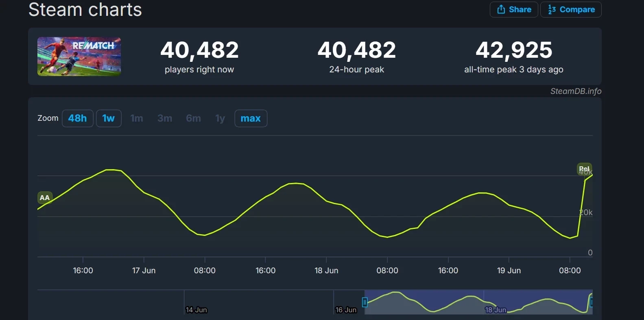Open the Compare games button
Screen dimensions: 644x320
571,9
